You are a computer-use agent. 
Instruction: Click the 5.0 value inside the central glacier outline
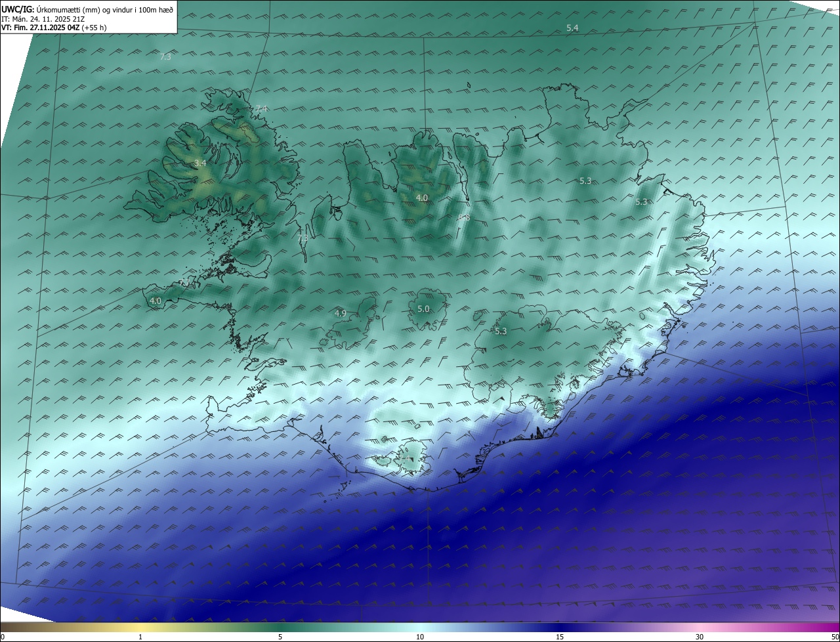point(423,309)
